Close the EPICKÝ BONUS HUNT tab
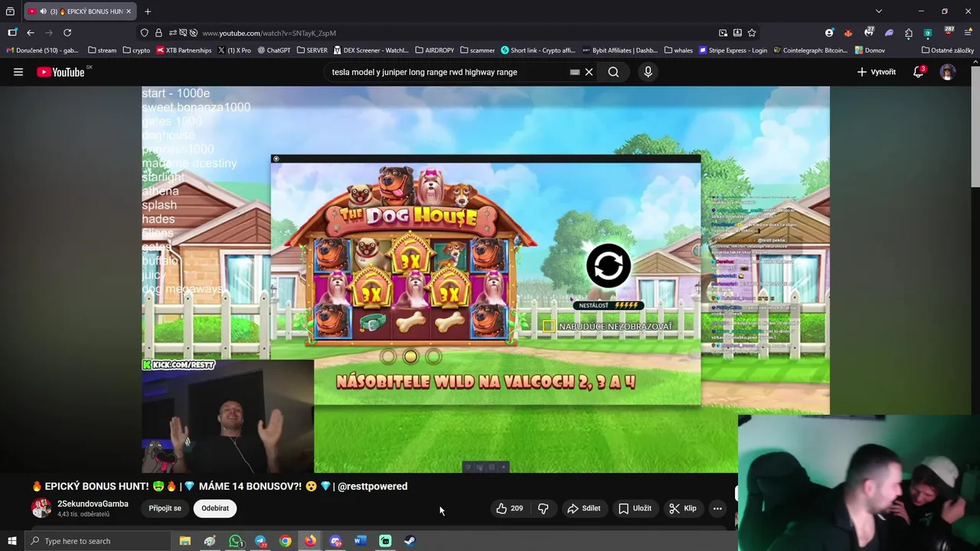This screenshot has height=551, width=980. pos(129,11)
